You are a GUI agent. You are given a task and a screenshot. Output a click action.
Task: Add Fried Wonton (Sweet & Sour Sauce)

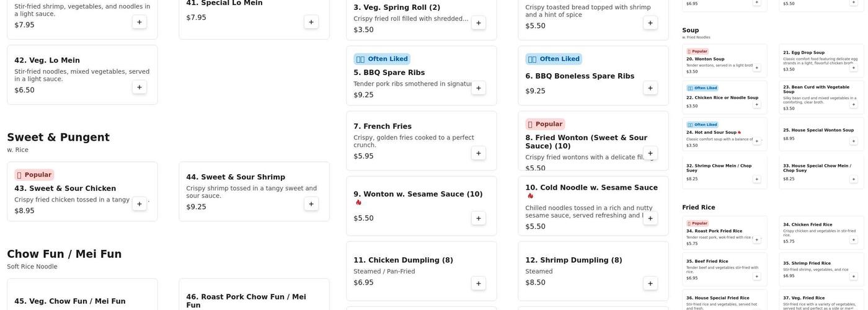click(x=650, y=153)
